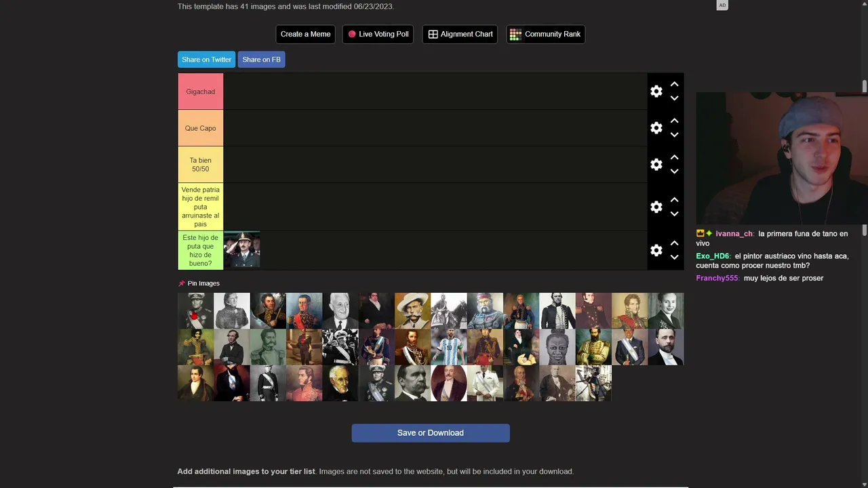Open settings gear for the Gigachad tier
The width and height of the screenshot is (868, 488).
pyautogui.click(x=656, y=91)
